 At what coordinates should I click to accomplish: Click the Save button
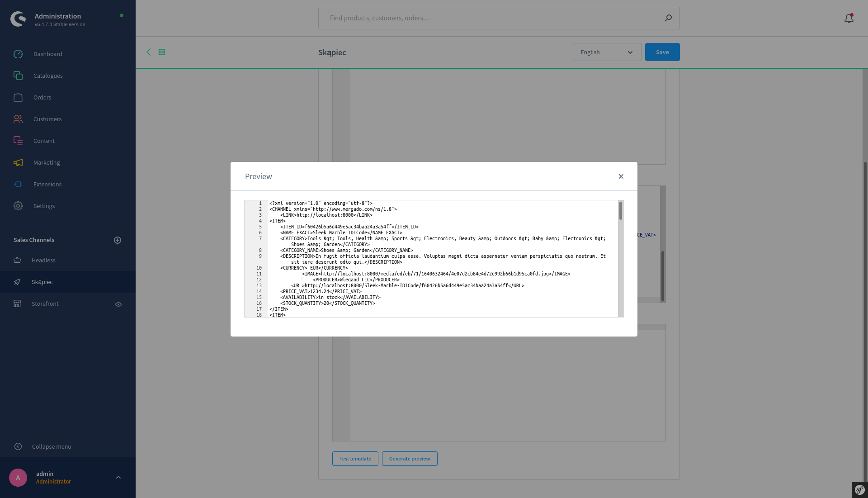(x=662, y=52)
